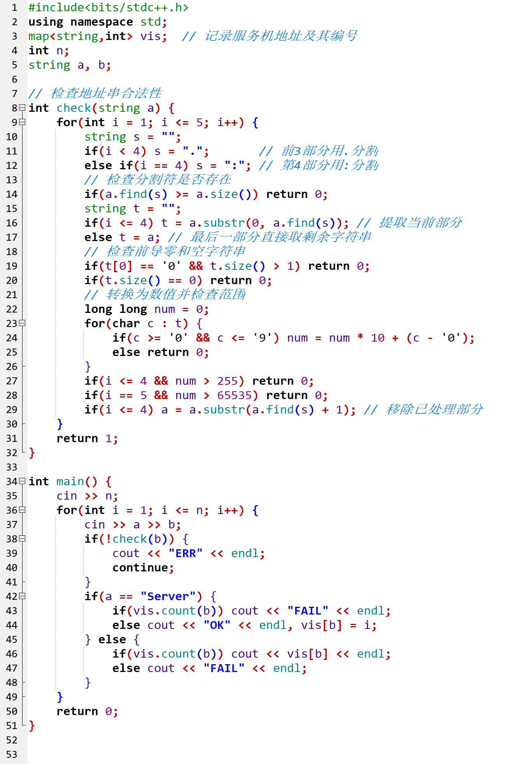The width and height of the screenshot is (532, 764).
Task: Click 'a.substr(a.find(s) + 1)' on line 29
Action: tap(269, 410)
